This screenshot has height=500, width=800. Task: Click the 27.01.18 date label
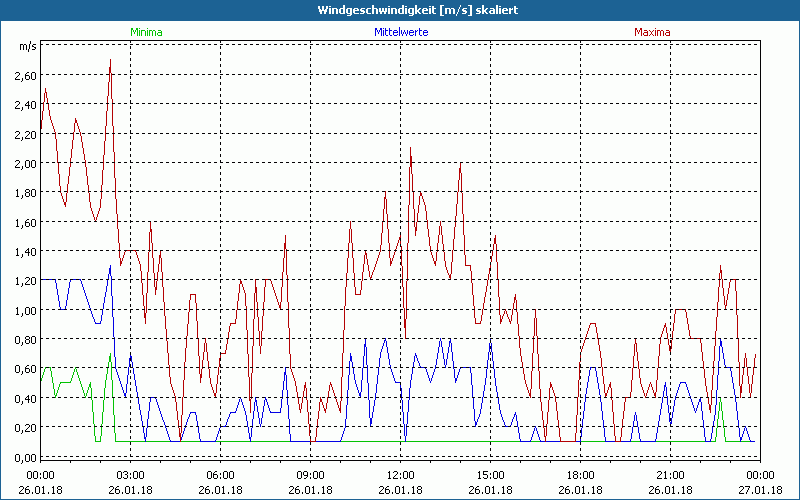pos(761,490)
